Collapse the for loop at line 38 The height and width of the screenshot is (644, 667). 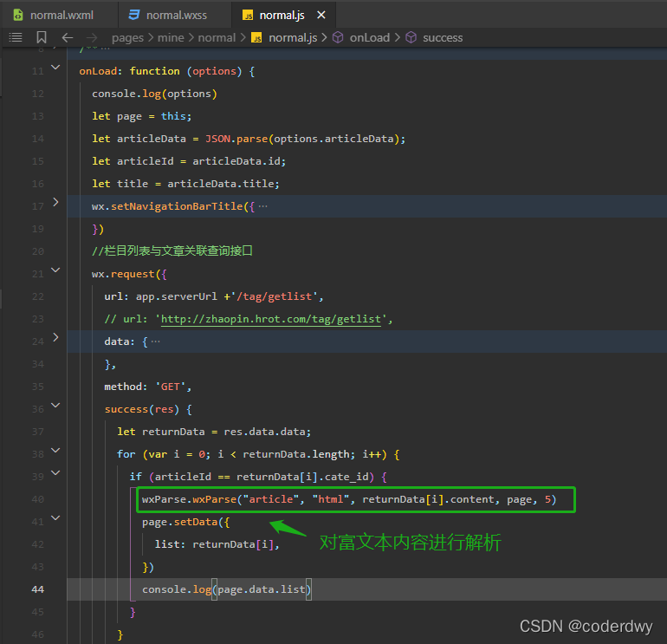[x=55, y=450]
